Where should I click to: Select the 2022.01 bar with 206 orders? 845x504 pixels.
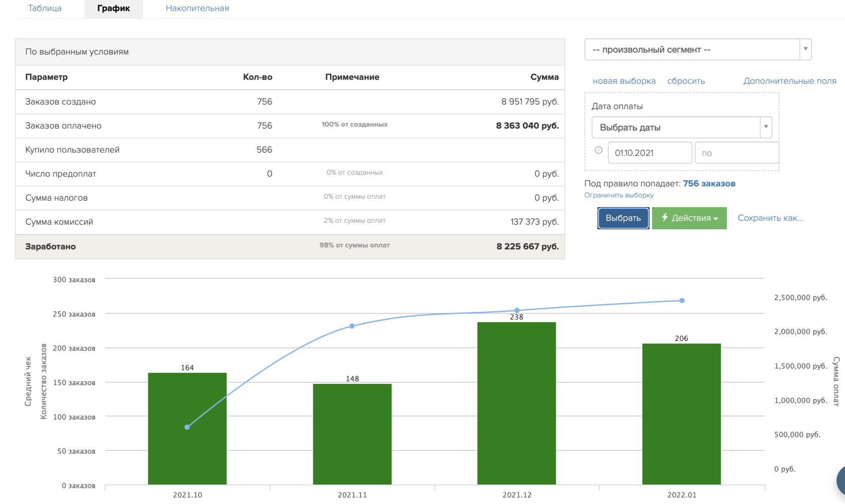point(681,413)
